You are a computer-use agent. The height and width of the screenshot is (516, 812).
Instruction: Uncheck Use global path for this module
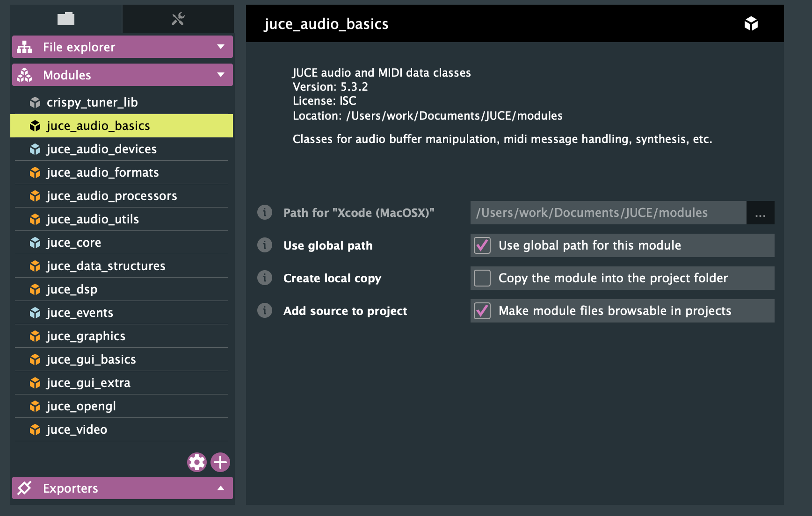482,245
